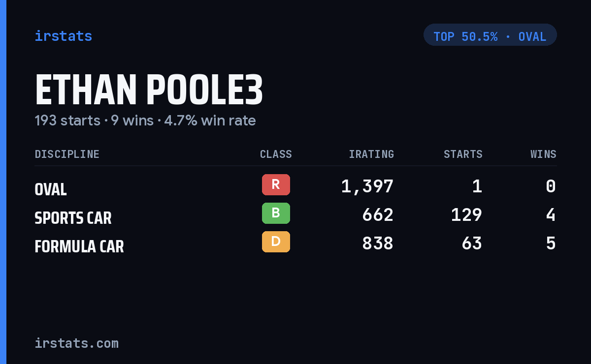This screenshot has width=591, height=364.
Task: Click the green B class badge
Action: coord(276,213)
